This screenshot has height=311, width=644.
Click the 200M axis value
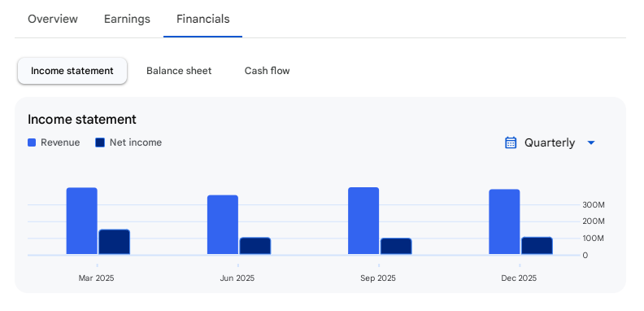point(594,221)
